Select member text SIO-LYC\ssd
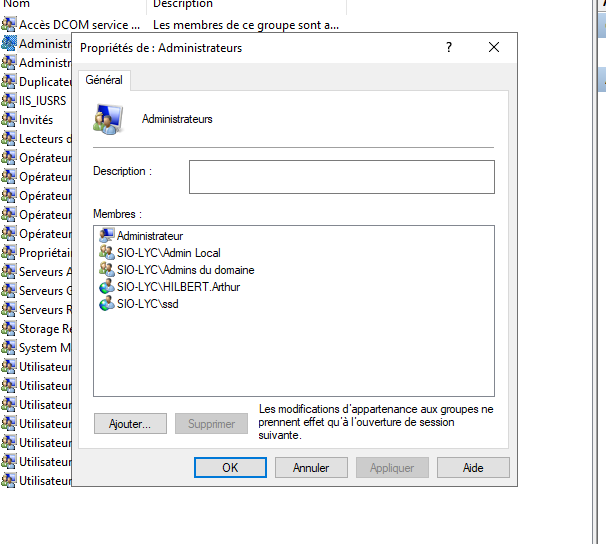 pyautogui.click(x=148, y=304)
